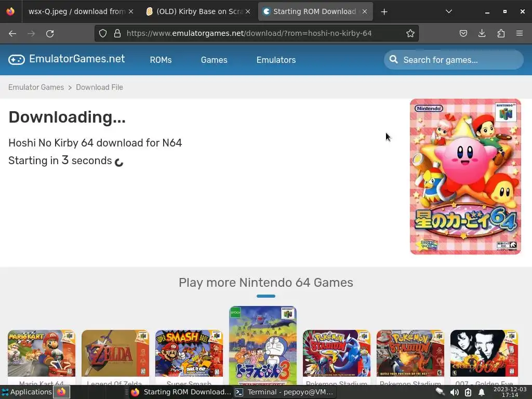Viewport: 532px width, 399px height.
Task: Switch to Starting ROM Download taskbar window
Action: pos(181,392)
